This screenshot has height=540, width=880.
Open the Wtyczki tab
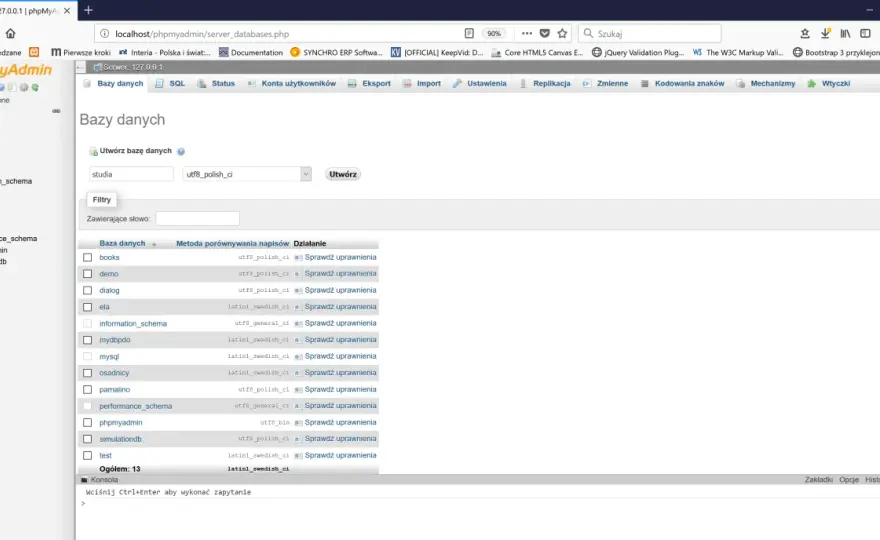pos(829,84)
